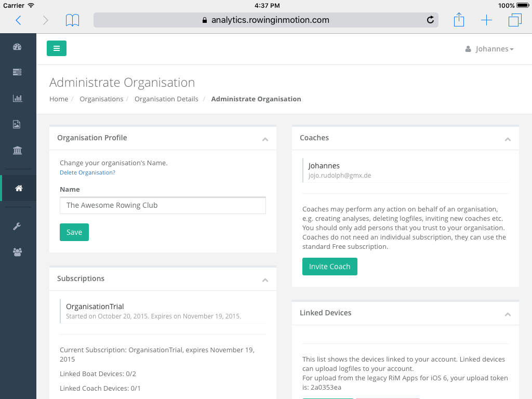The image size is (532, 399).
Task: Open the bar chart analytics sidebar icon
Action: click(x=17, y=98)
